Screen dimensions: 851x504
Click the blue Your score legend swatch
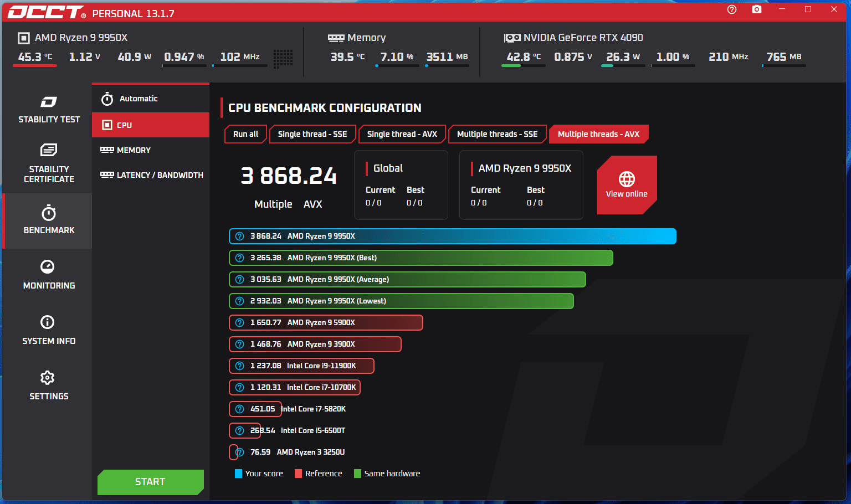pyautogui.click(x=238, y=474)
